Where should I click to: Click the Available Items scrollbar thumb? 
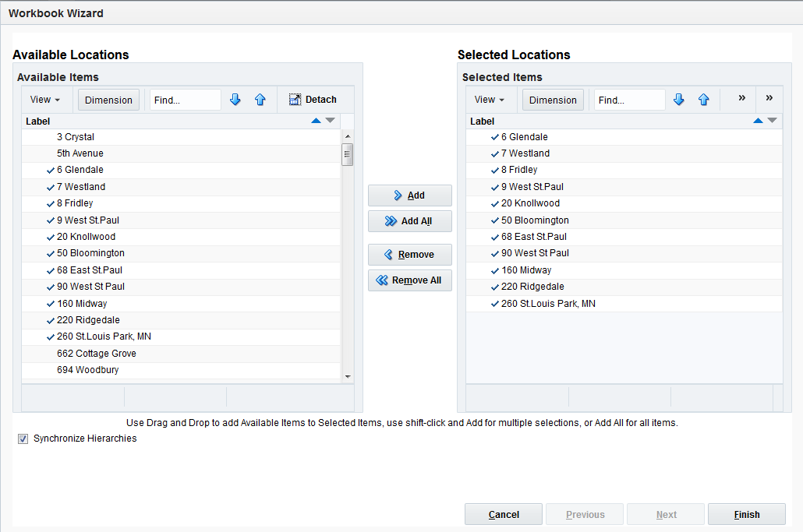(347, 154)
